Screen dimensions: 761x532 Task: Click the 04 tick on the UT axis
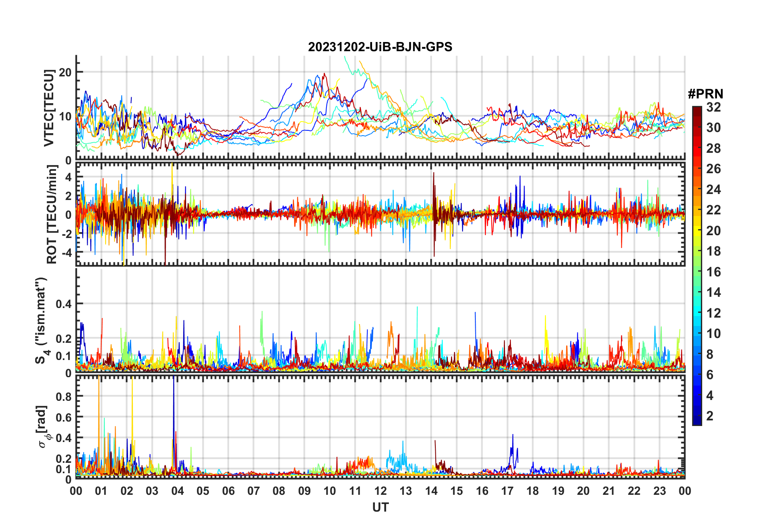pos(178,491)
